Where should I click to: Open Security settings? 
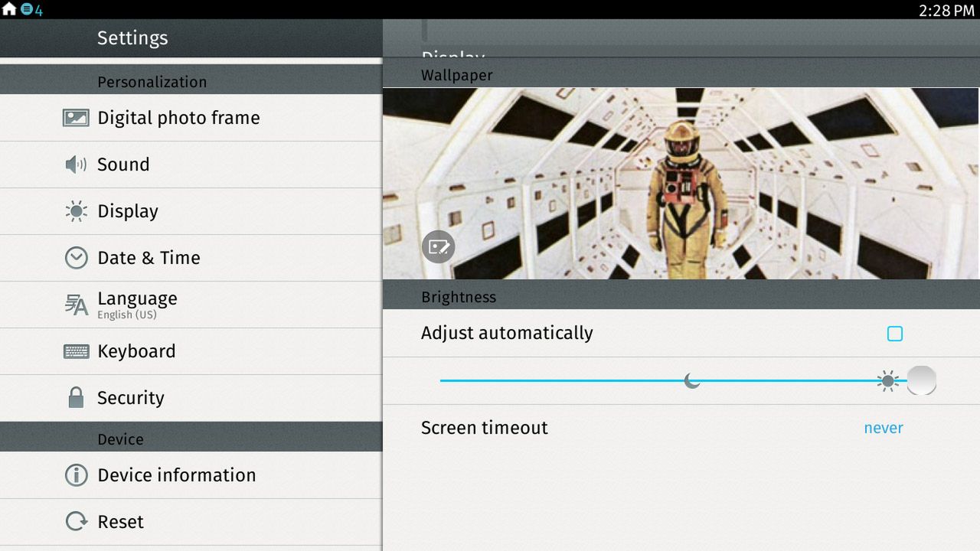coord(191,398)
